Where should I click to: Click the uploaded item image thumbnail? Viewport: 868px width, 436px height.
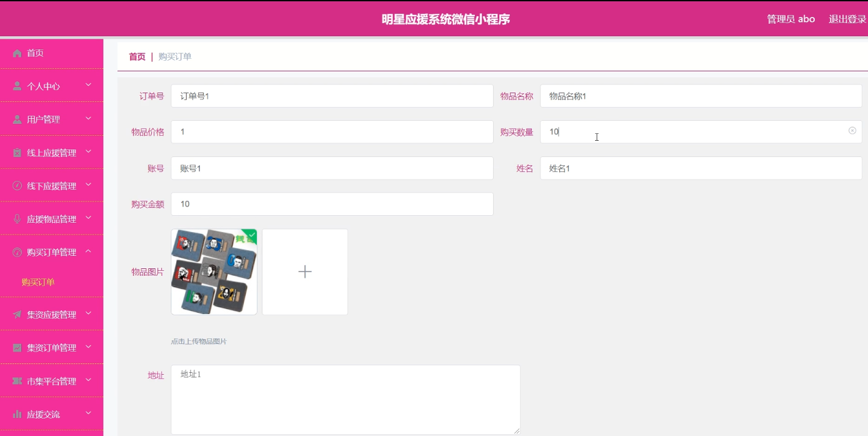tap(214, 272)
